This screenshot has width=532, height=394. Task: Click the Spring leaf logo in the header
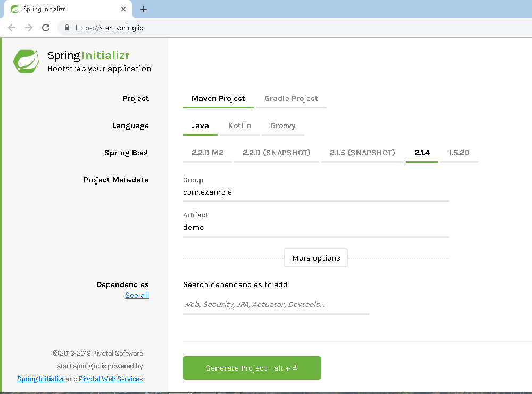[x=26, y=61]
